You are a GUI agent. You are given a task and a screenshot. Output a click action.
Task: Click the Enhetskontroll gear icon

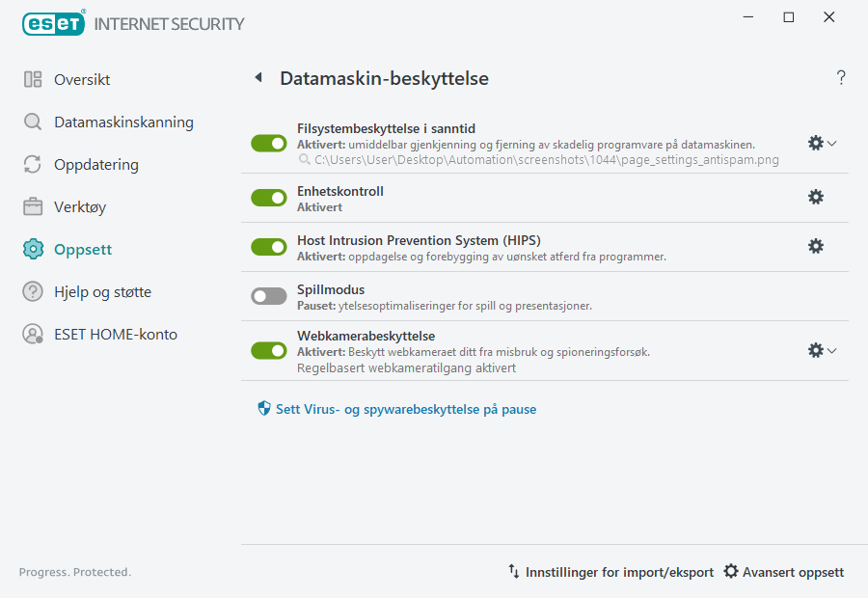click(816, 197)
